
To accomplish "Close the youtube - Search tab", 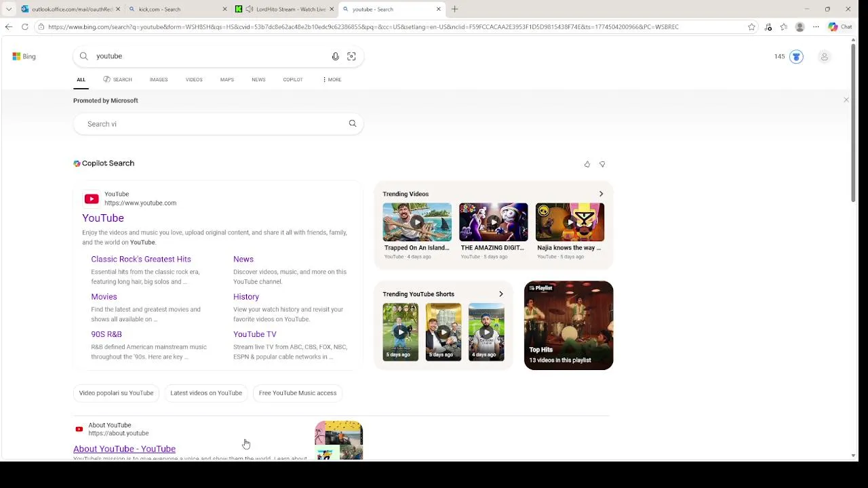I will click(x=438, y=9).
